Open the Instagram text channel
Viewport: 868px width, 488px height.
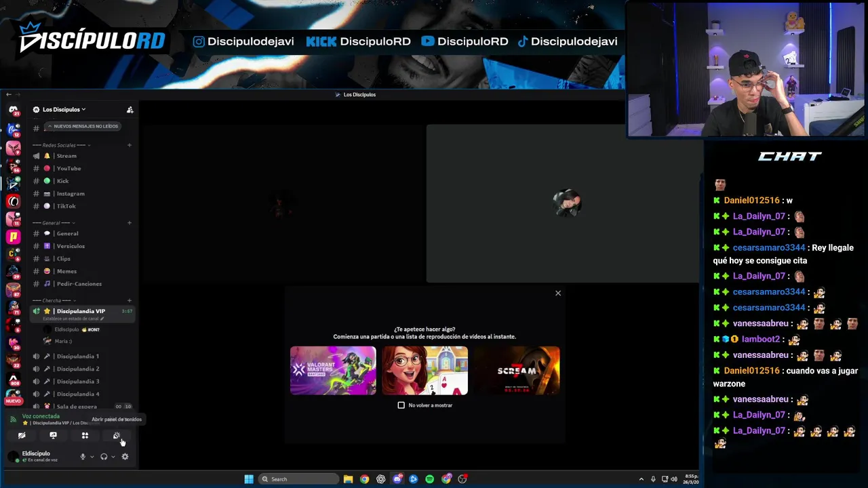(83, 194)
